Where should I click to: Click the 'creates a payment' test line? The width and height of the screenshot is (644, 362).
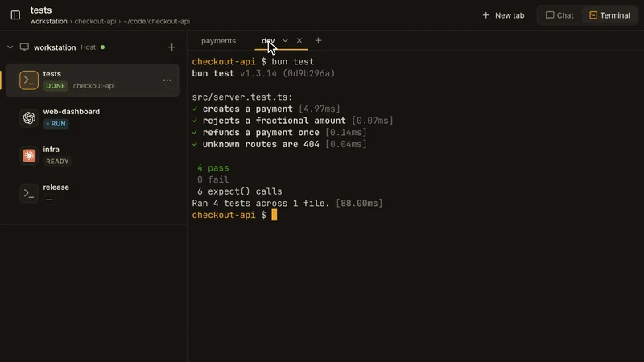[266, 109]
